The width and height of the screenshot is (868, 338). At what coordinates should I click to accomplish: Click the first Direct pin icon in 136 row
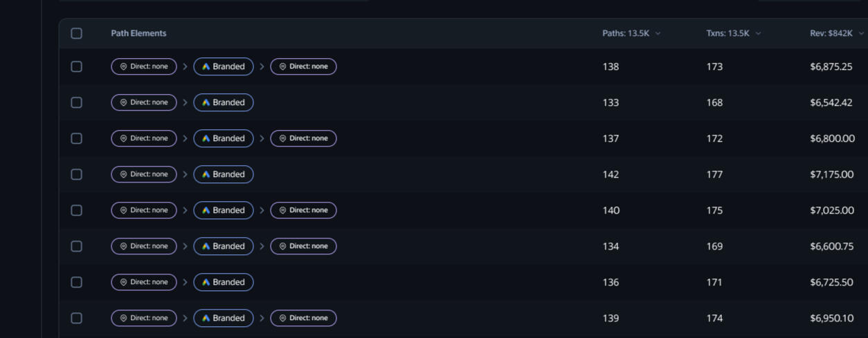coord(123,282)
